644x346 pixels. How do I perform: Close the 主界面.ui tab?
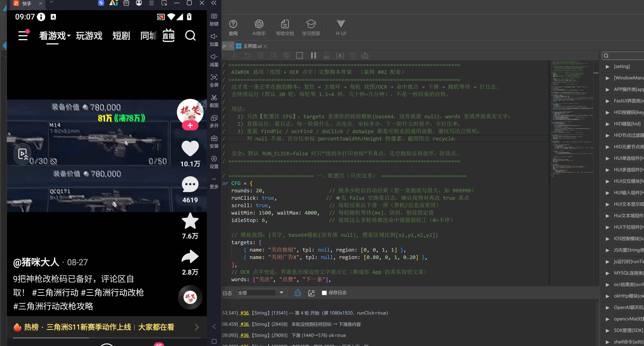pyautogui.click(x=265, y=46)
